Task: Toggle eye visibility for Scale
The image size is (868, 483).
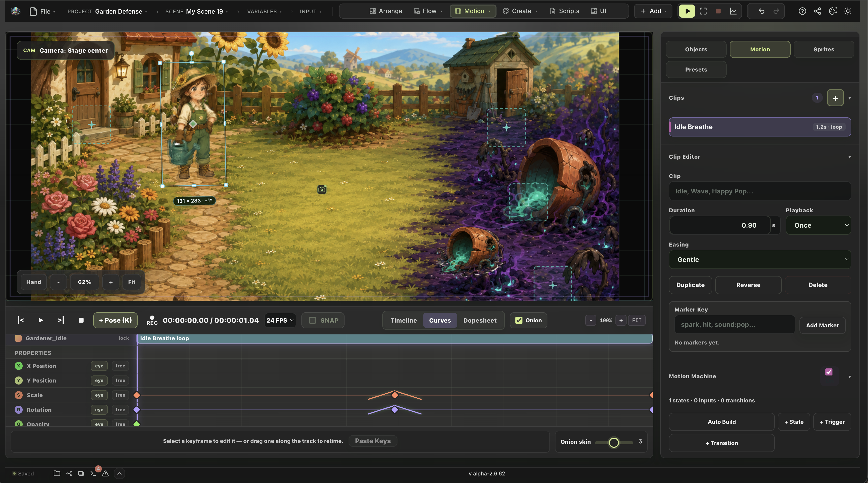Action: [x=99, y=395]
